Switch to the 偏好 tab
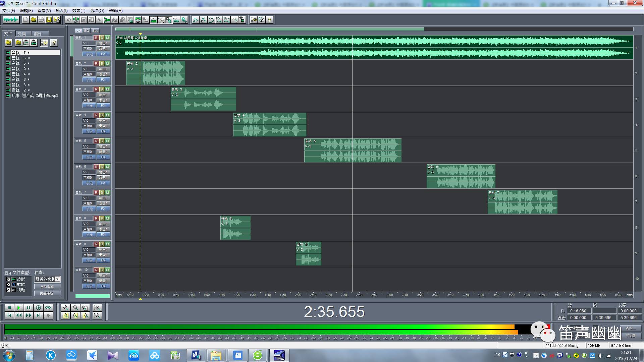The height and width of the screenshot is (362, 644). [x=38, y=34]
